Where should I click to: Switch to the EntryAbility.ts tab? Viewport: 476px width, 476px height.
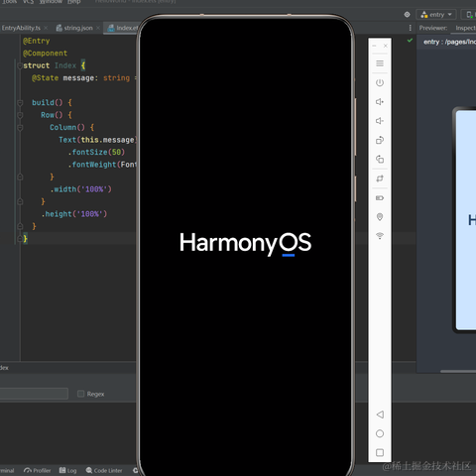[21, 28]
